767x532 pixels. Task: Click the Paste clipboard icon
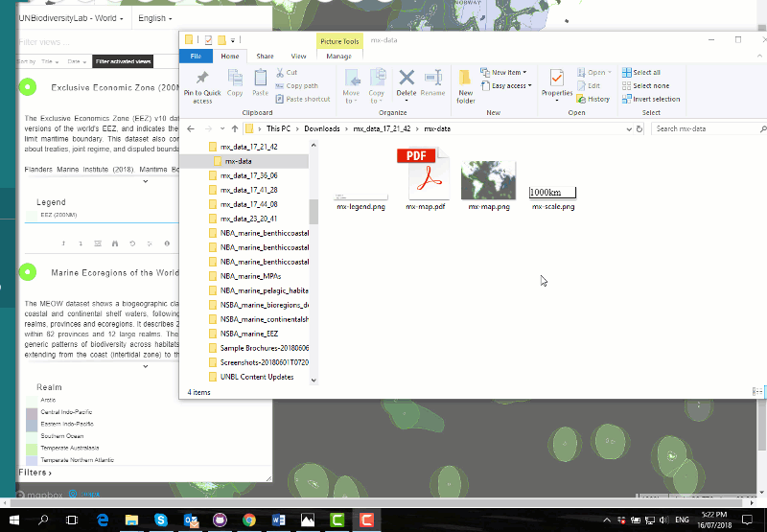[x=260, y=78]
